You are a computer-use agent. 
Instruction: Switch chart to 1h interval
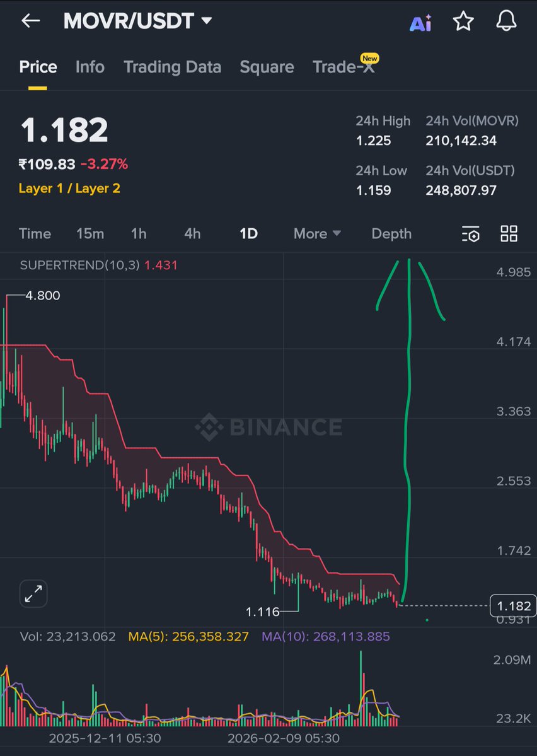tap(139, 234)
